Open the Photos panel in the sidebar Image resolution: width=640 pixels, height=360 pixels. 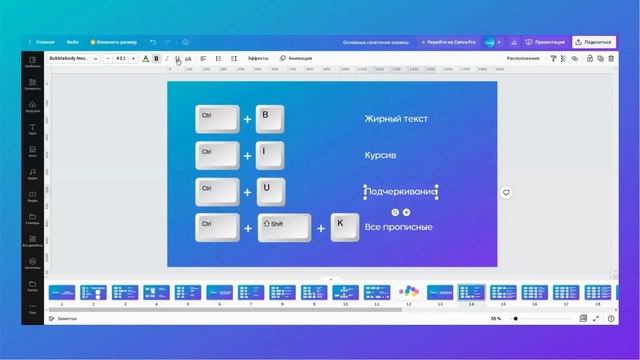tap(33, 151)
